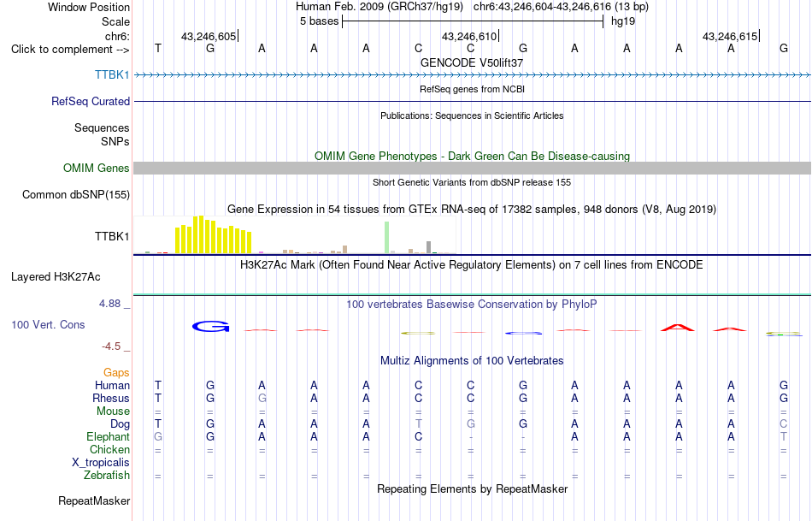The image size is (812, 521).
Task: Click chr6:43,246,604-43,246,616 (13 bp) window position text
Action: click(x=561, y=7)
